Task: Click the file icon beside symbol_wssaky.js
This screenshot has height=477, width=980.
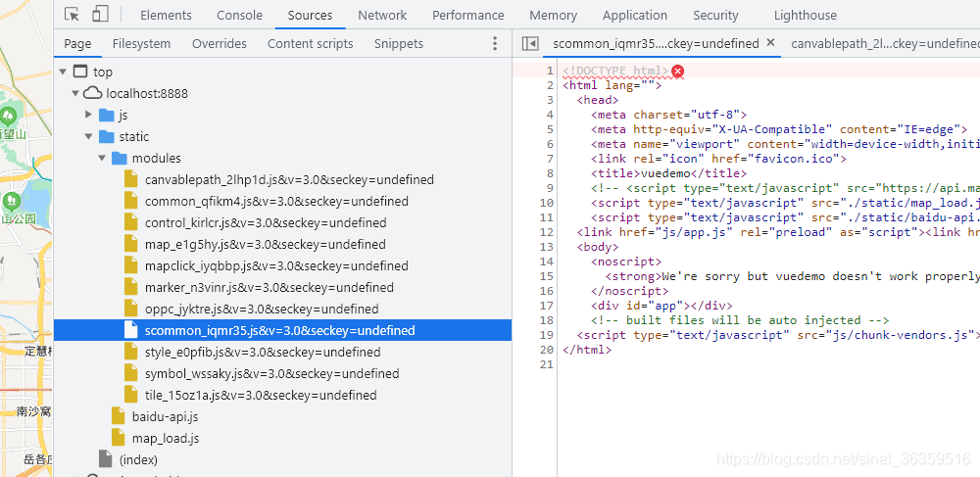Action: tap(130, 373)
